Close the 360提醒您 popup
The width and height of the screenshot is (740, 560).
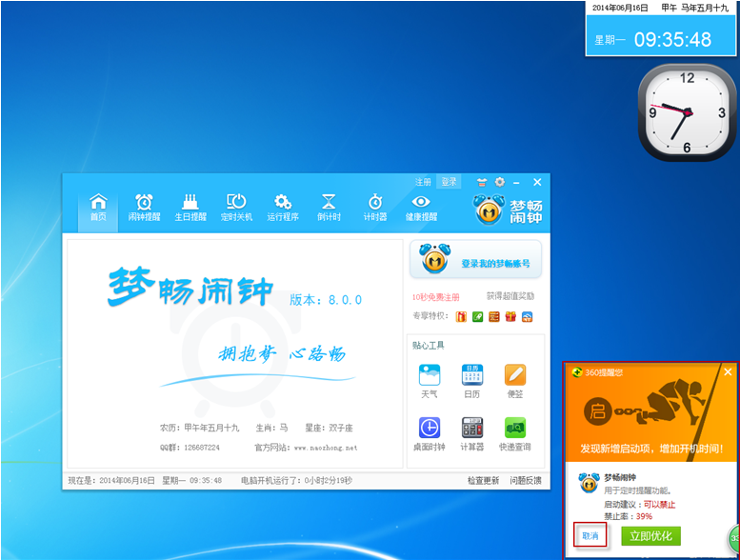click(x=728, y=371)
